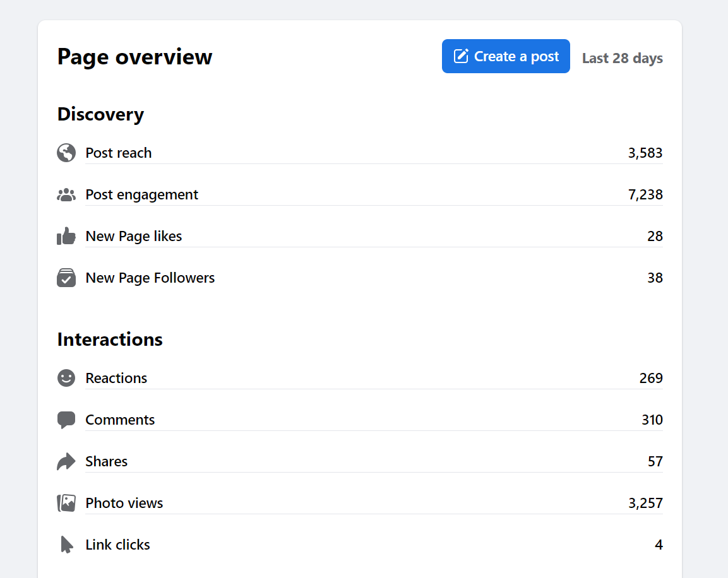Viewport: 728px width, 578px height.
Task: Click the Link clicks label
Action: pos(118,545)
